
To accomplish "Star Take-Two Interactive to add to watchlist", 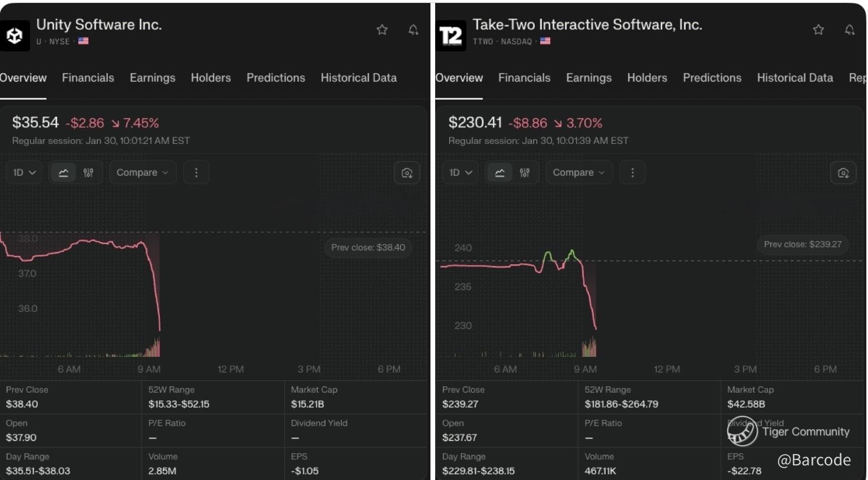I will tap(818, 29).
